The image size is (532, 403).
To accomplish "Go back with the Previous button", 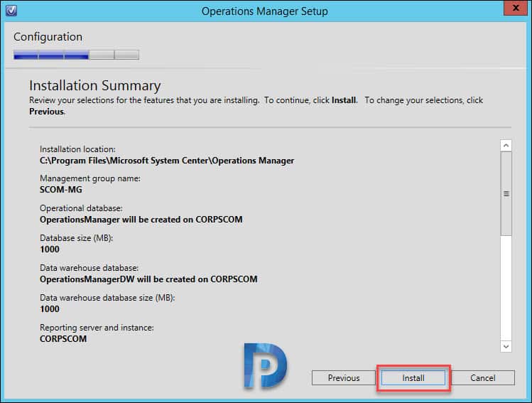I will coord(344,378).
